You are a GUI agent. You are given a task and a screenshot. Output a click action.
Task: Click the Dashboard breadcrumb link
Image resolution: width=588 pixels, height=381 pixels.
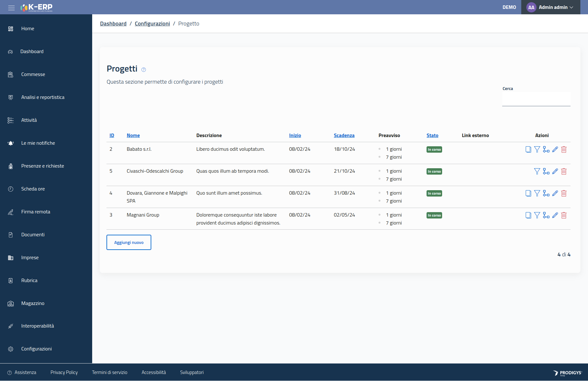tap(113, 24)
